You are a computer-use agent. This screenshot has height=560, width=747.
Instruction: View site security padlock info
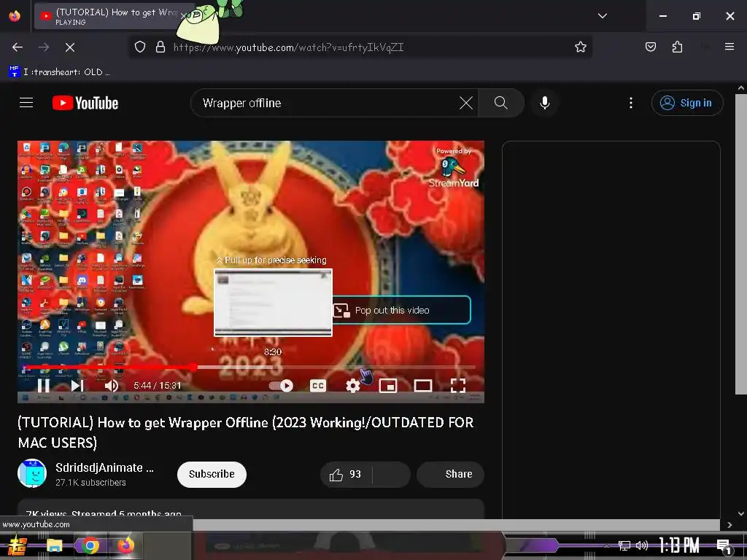[x=160, y=47]
